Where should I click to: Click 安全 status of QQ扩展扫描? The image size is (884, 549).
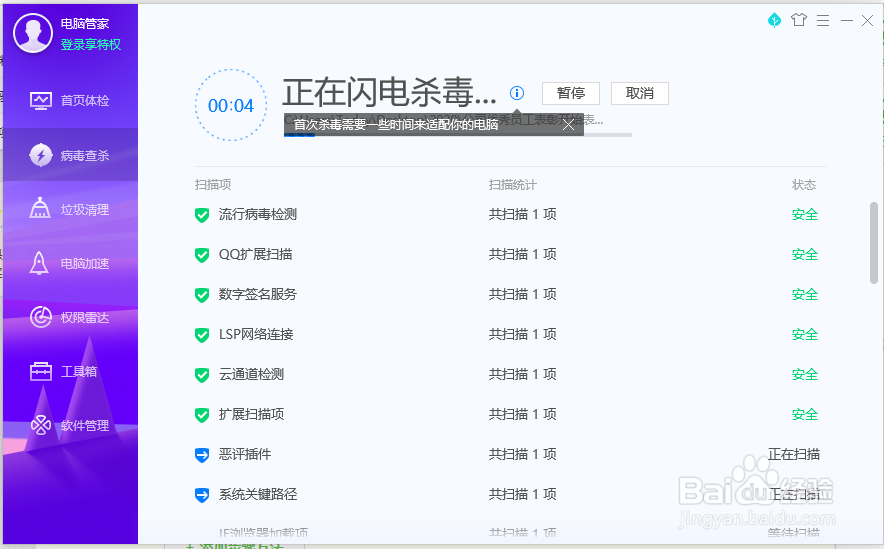805,254
